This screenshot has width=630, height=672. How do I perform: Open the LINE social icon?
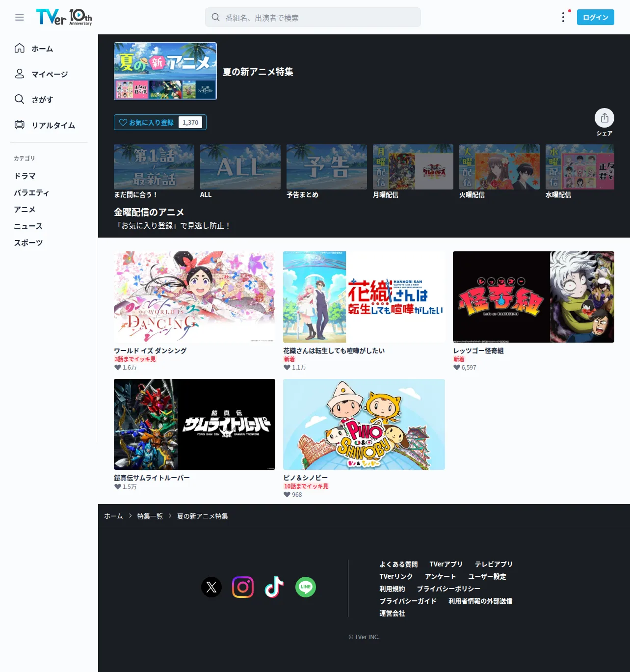point(306,587)
